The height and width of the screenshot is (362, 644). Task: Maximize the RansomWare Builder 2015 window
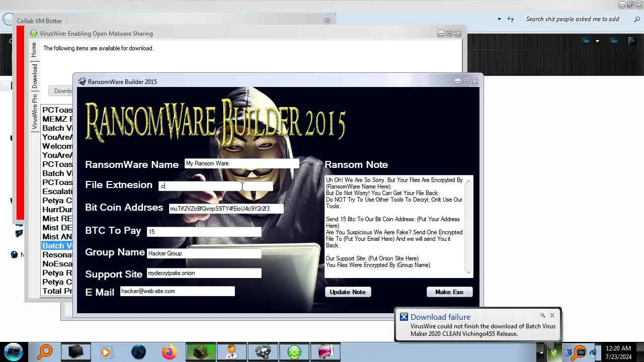pyautogui.click(x=466, y=81)
